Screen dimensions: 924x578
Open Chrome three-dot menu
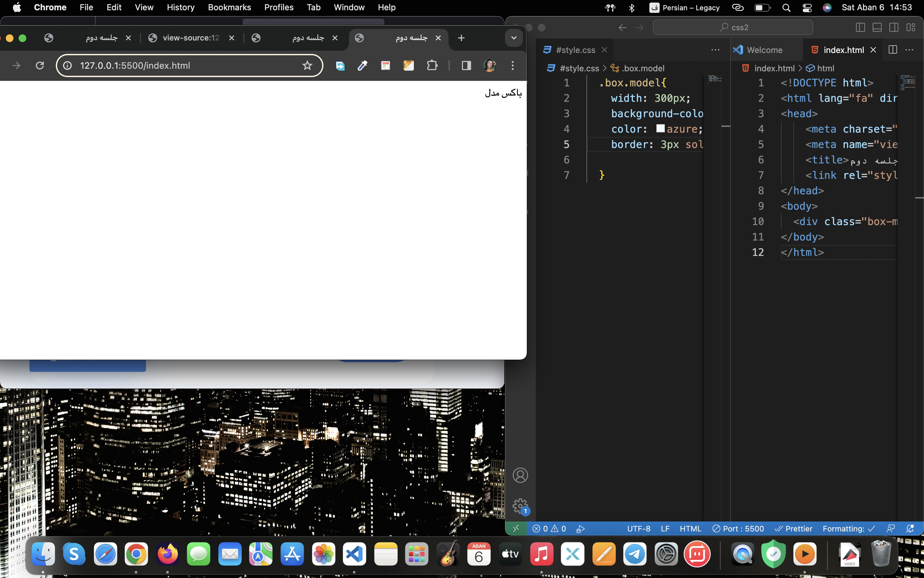click(513, 66)
